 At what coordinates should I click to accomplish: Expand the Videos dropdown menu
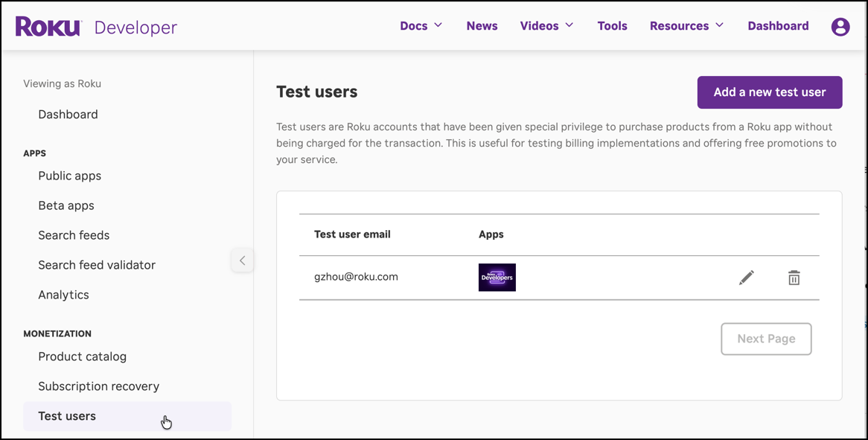[547, 26]
